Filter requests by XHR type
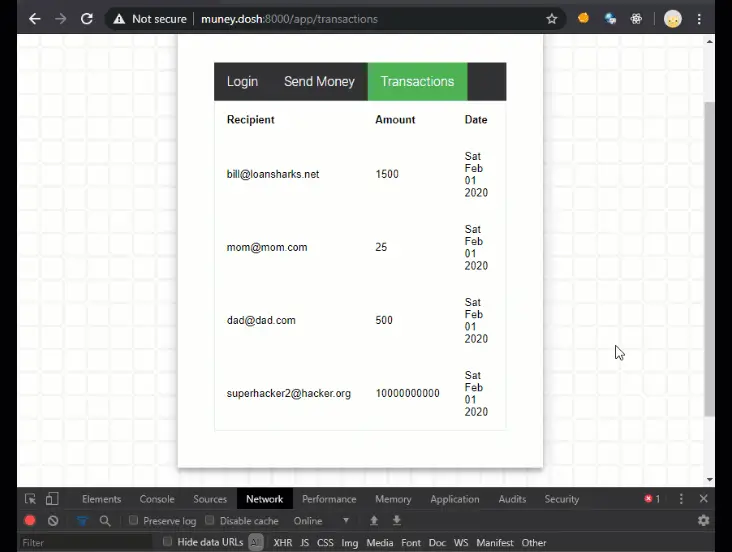 (x=283, y=543)
